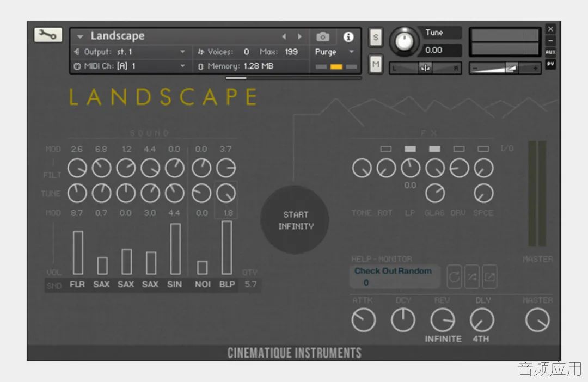
Task: Click the 4TH delay time label
Action: (481, 339)
